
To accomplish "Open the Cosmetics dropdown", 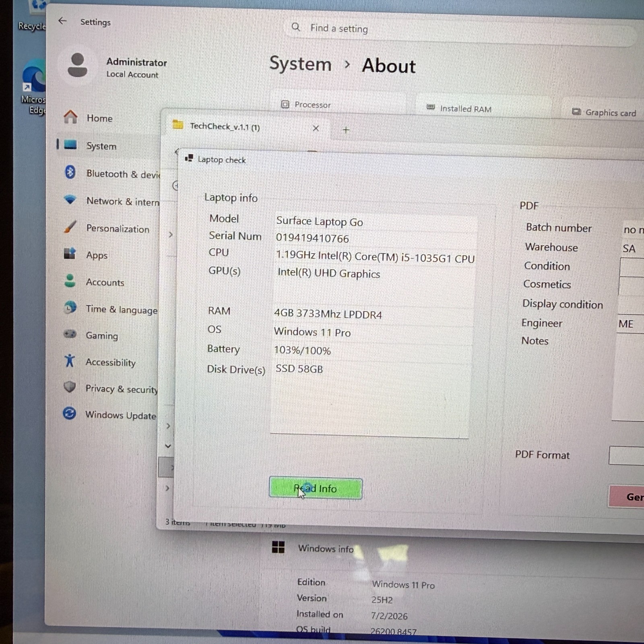I will pos(631,287).
